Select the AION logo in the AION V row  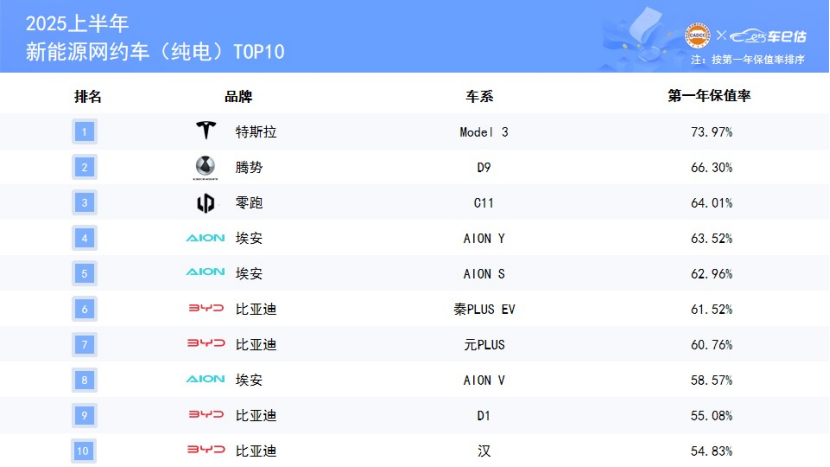[205, 379]
